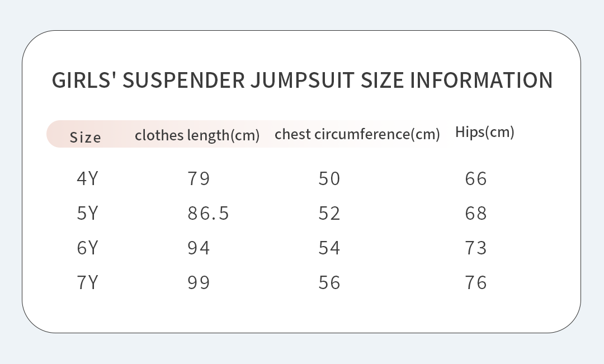Screen dimensions: 604x364
Task: Click the 54 chest circumference value
Action: click(329, 248)
